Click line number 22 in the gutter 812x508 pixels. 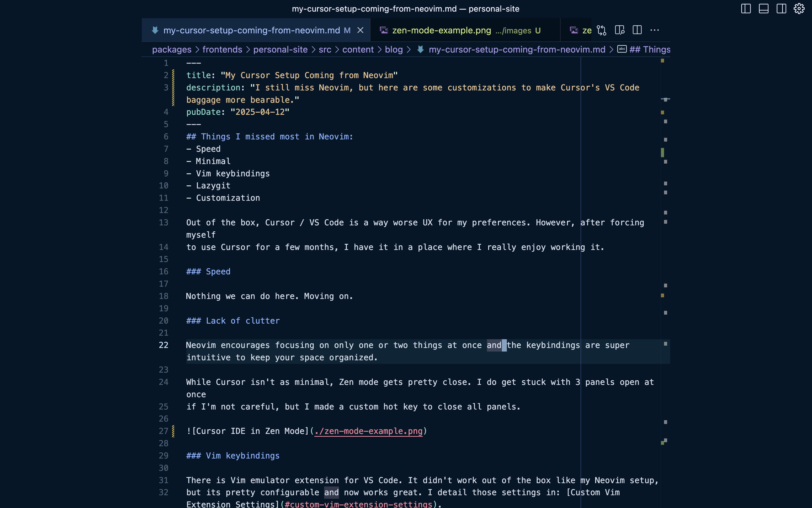[x=164, y=345]
